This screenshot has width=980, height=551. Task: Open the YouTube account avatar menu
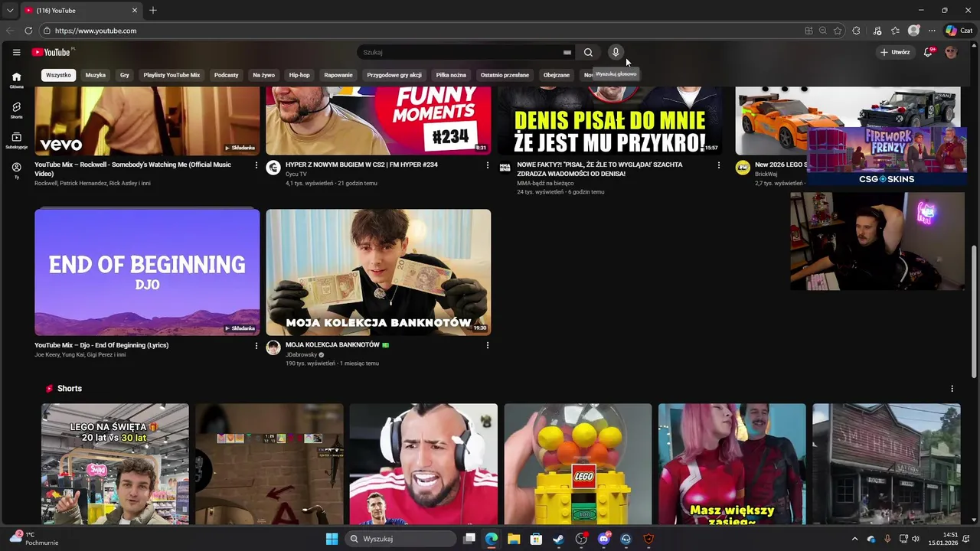coord(951,52)
